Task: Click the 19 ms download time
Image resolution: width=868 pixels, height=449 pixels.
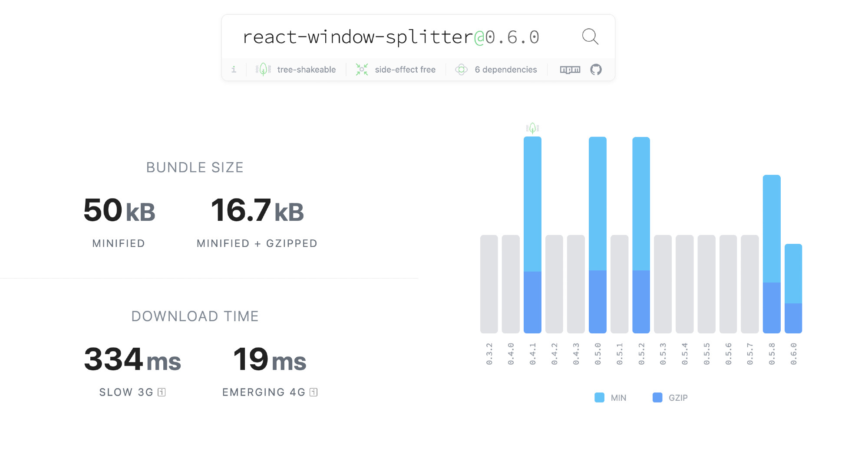Action: click(270, 359)
